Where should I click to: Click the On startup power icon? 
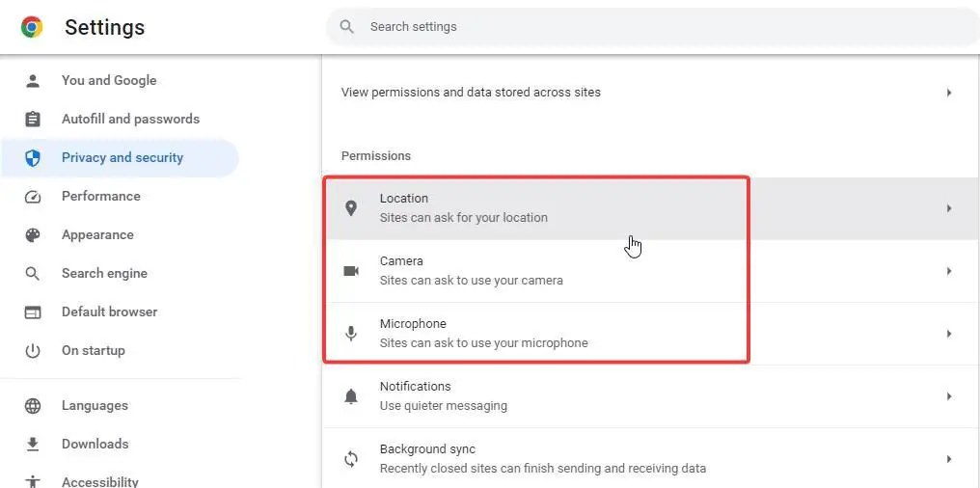click(33, 351)
